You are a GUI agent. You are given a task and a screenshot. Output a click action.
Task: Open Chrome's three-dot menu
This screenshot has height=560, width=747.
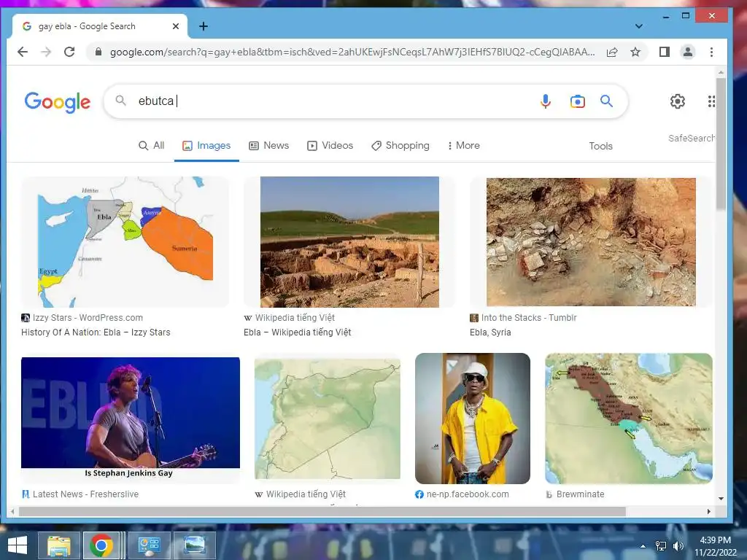coord(711,52)
